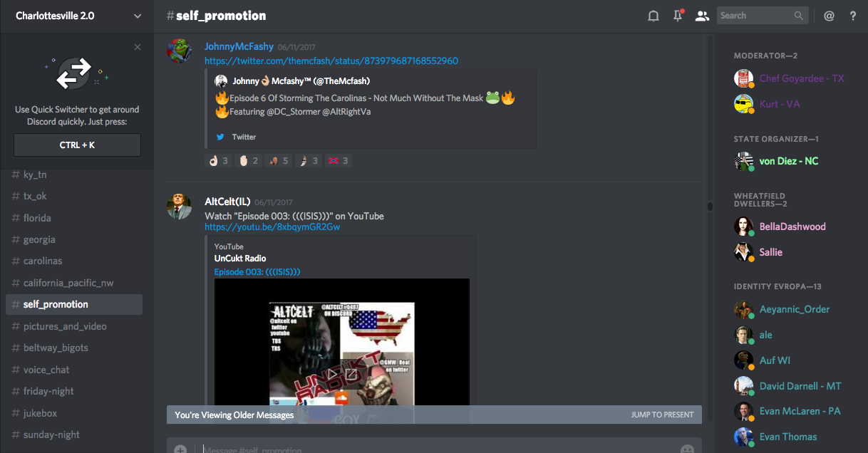Click the emoji picker in message box
Viewport: 868px width, 453px height.
tap(687, 449)
